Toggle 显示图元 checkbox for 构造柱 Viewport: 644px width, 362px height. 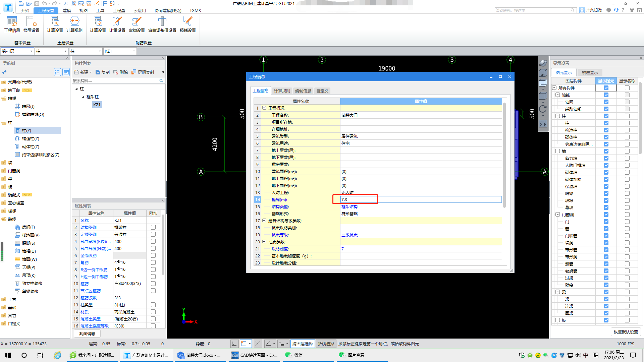pyautogui.click(x=606, y=130)
